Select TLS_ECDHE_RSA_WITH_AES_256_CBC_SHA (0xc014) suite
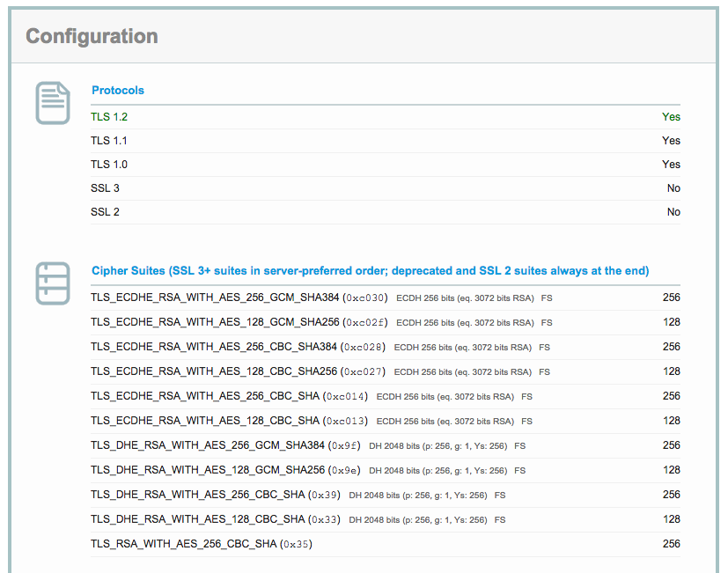The width and height of the screenshot is (728, 573). click(230, 396)
